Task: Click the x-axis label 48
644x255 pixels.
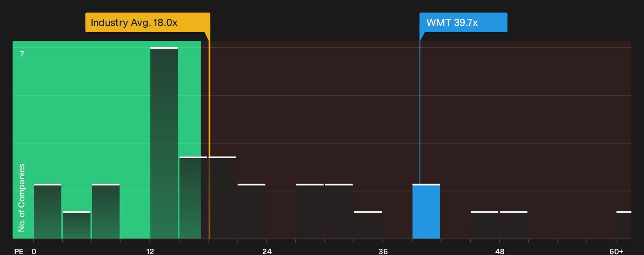Action: click(x=499, y=251)
